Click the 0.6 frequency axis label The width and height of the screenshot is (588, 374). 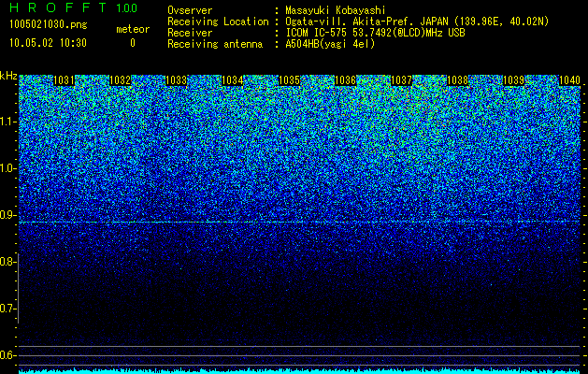7,355
